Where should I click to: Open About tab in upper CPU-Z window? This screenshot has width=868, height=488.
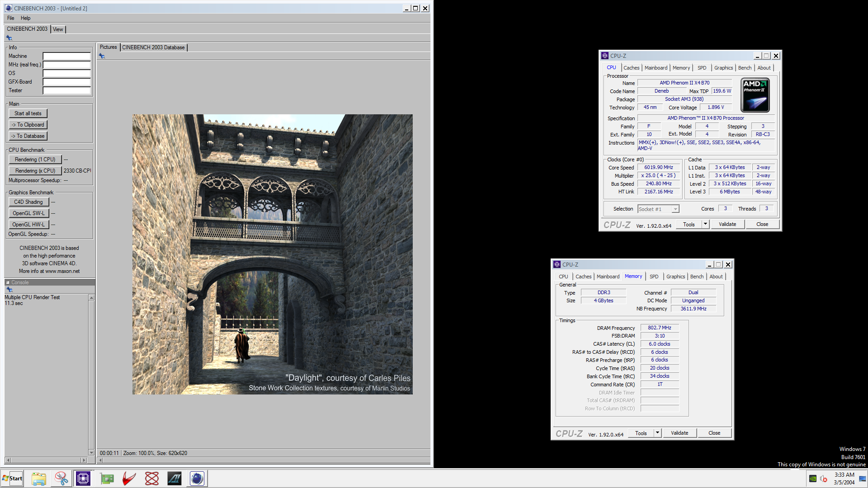click(764, 68)
